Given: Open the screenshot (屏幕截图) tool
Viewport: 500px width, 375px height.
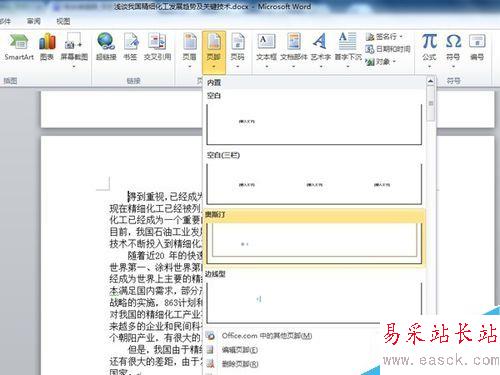Looking at the screenshot, I should point(74,50).
